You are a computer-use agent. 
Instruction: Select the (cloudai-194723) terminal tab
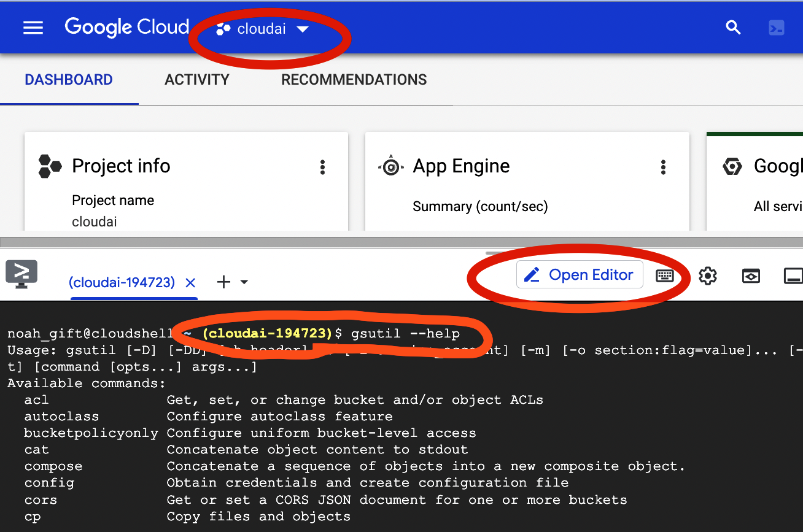(122, 282)
